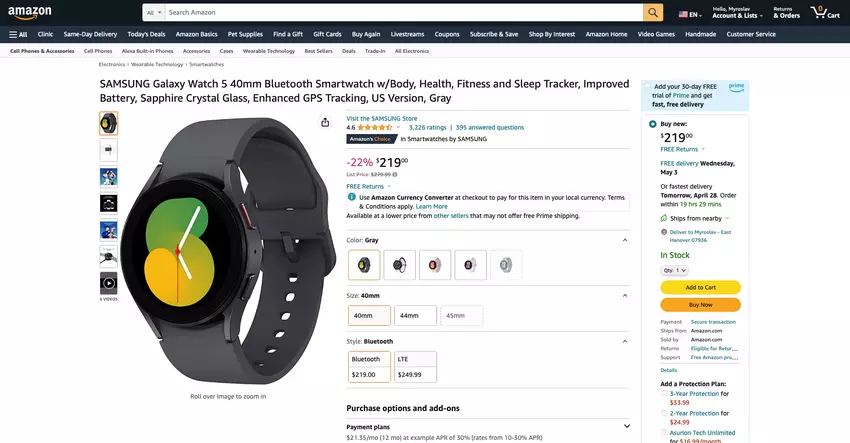Screen dimensions: 850x443
Task: Click the location pin delivery icon
Action: point(664,232)
